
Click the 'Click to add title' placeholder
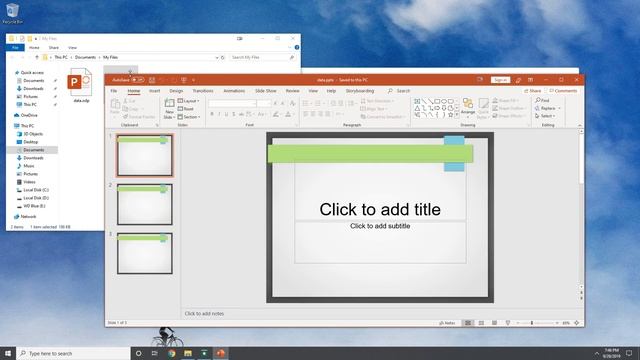coord(380,209)
